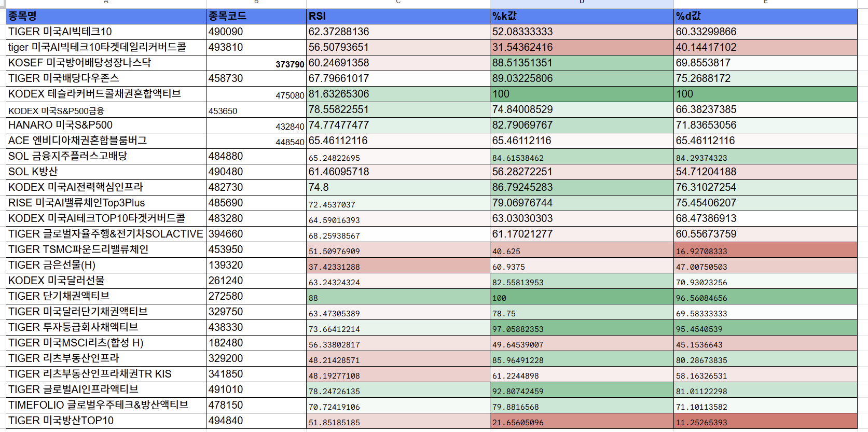Click TIGER 금은선물(H) cell
Viewport: 868px width, 432px height.
click(106, 265)
